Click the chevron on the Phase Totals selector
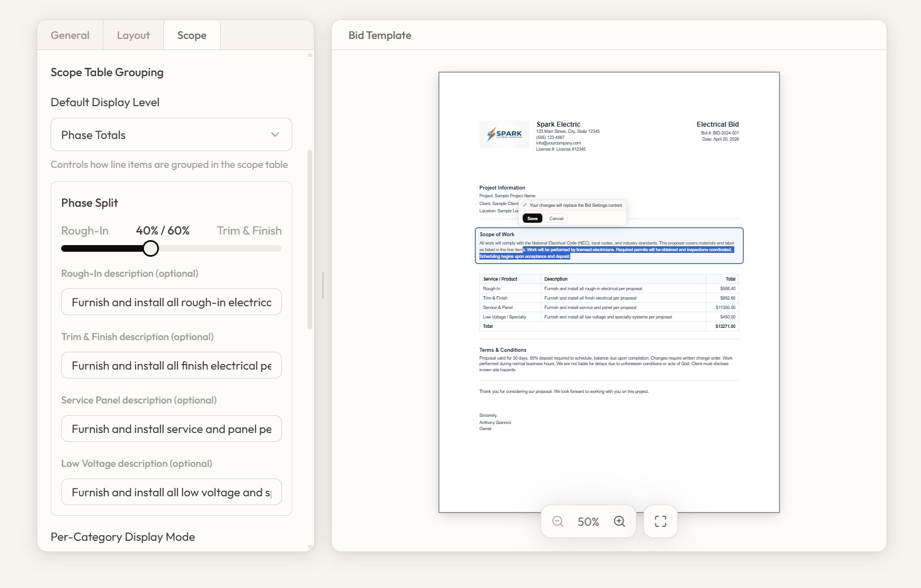 pyautogui.click(x=273, y=134)
